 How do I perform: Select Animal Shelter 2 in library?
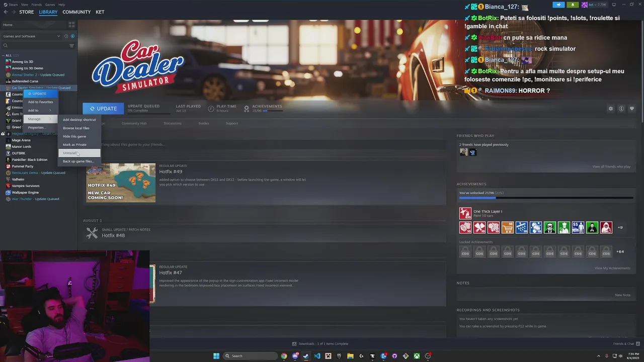point(38,74)
